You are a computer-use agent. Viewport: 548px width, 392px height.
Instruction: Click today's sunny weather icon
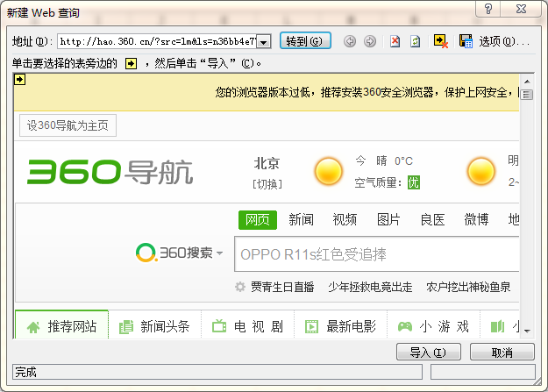[328, 171]
